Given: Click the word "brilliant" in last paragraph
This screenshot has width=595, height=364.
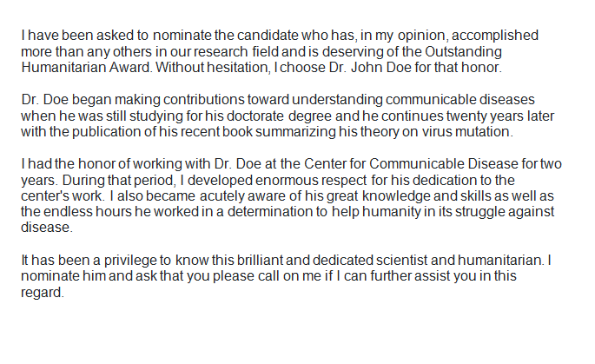Looking at the screenshot, I should [260, 261].
